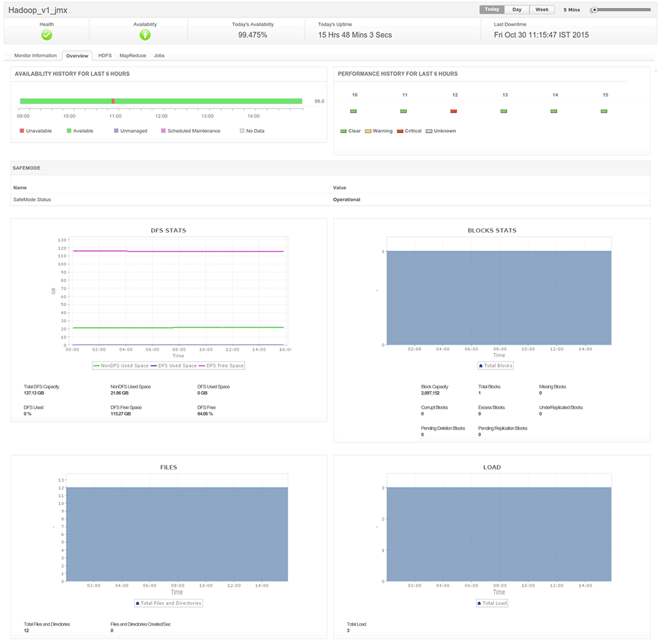
Task: Open the Jobs tab
Action: pyautogui.click(x=159, y=55)
